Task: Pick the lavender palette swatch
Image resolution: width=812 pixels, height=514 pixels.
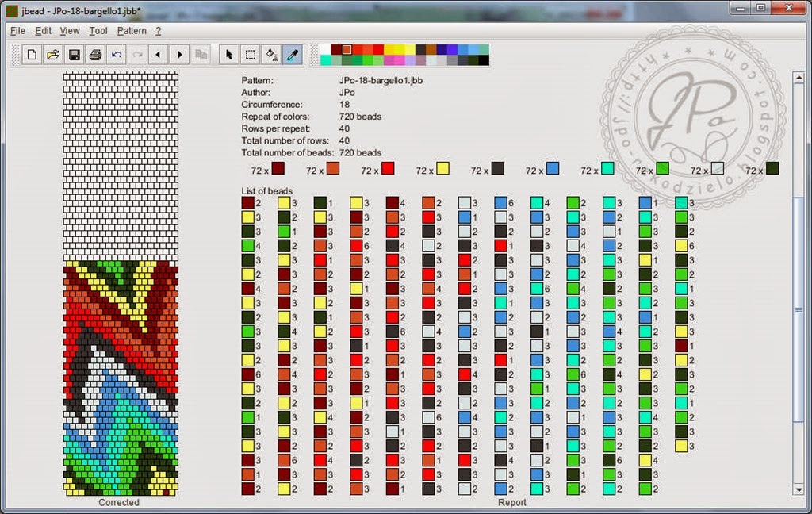Action: 410,60
